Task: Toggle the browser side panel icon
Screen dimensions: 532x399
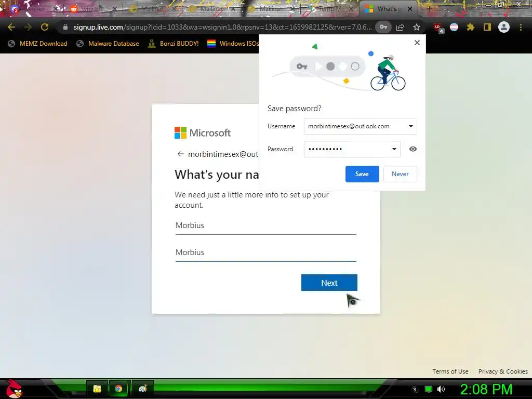Action: tap(487, 27)
